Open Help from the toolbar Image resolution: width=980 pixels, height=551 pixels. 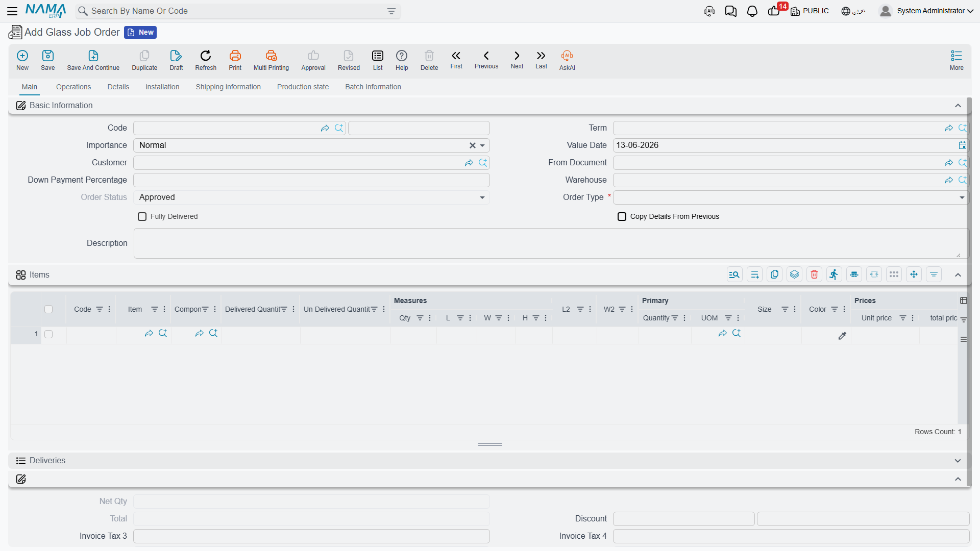402,60
